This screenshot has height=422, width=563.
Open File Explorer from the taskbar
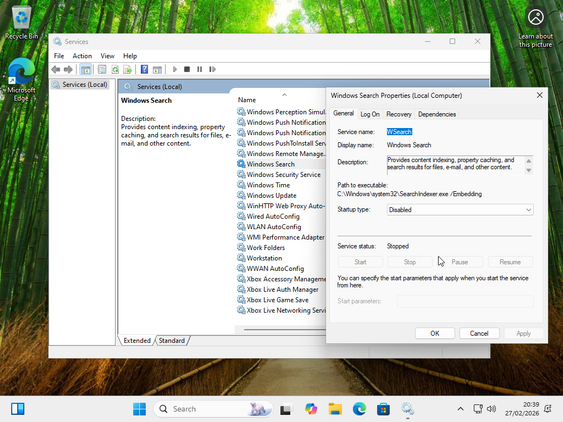(335, 409)
